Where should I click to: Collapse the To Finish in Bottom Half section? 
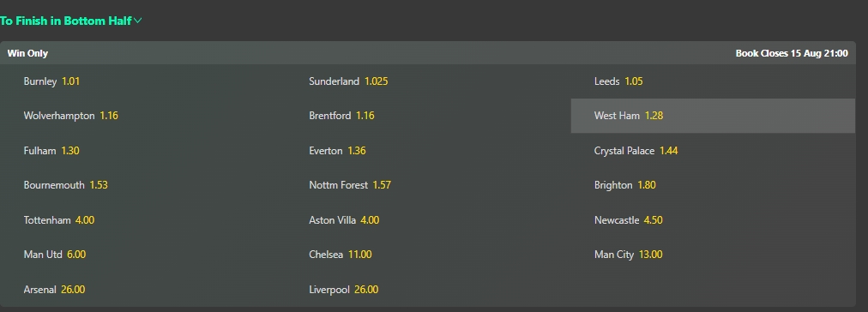tap(71, 21)
